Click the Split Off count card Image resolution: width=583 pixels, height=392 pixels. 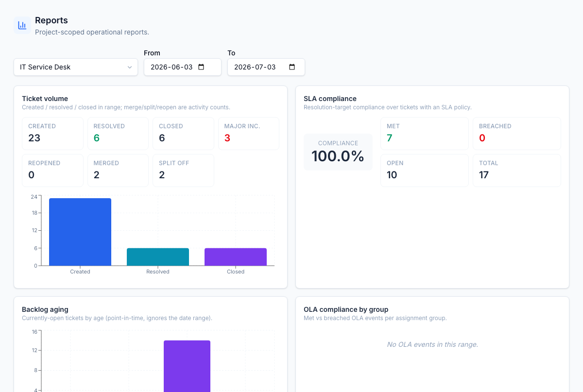coord(183,170)
